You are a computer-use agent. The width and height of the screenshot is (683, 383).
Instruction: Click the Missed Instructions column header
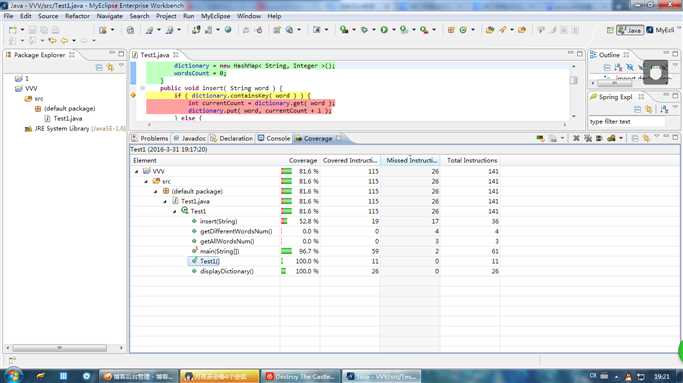click(x=411, y=160)
